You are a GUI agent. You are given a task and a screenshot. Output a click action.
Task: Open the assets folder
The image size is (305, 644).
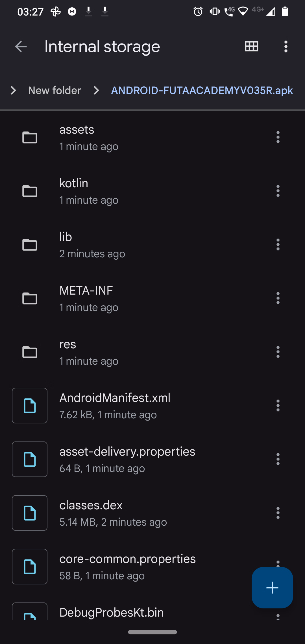77,137
